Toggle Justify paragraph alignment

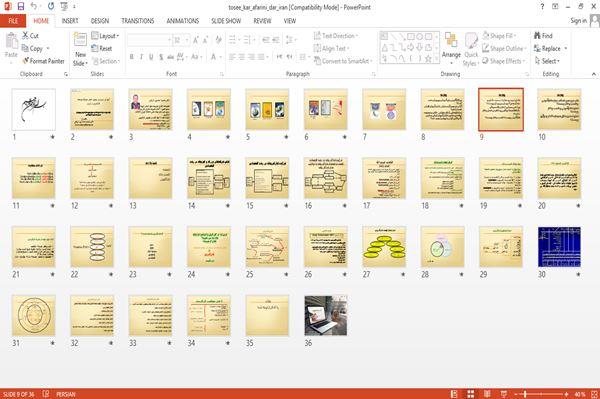coord(261,57)
